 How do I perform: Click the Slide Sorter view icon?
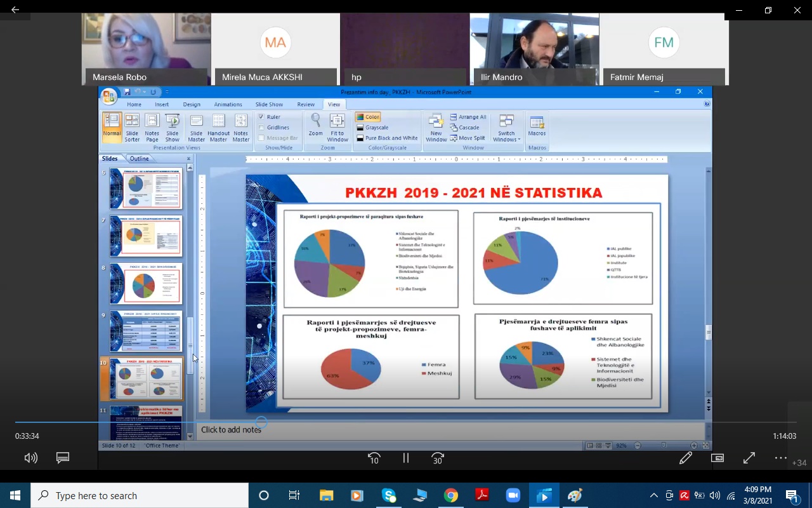pos(132,128)
